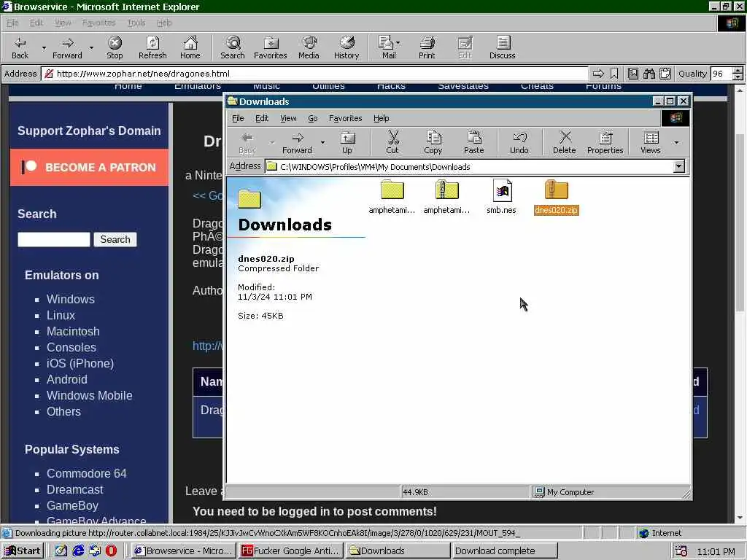The image size is (747, 560).
Task: Open Favorites from the Internet Explorer toolbar
Action: [271, 47]
